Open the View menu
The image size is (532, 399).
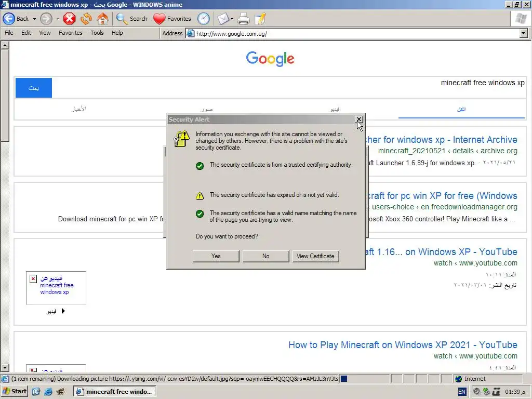point(45,33)
